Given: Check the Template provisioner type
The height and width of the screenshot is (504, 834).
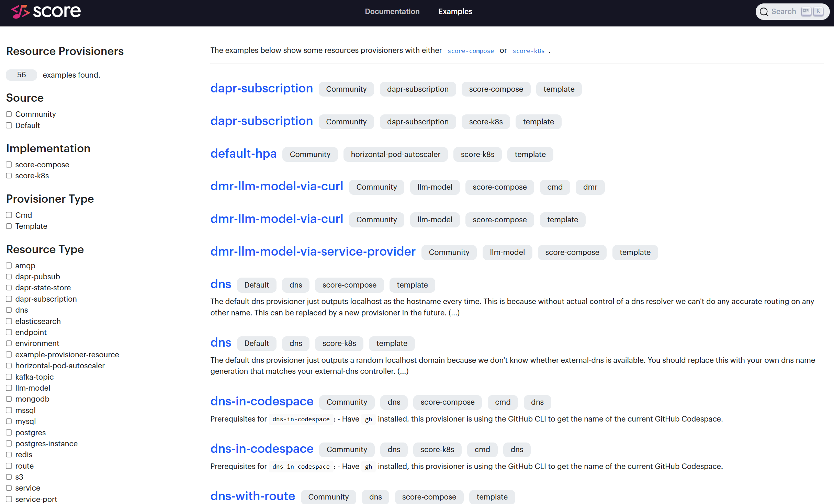Looking at the screenshot, I should click(9, 226).
